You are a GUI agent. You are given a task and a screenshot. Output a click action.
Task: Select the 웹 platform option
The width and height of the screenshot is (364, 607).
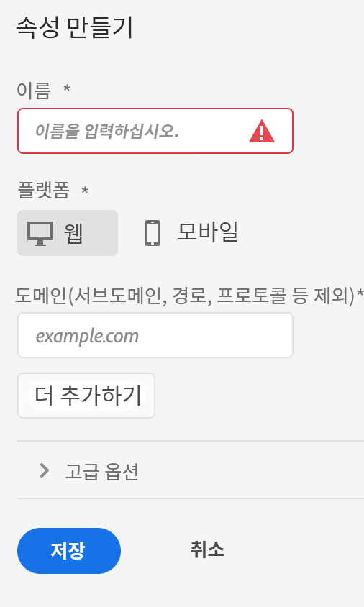(x=68, y=233)
